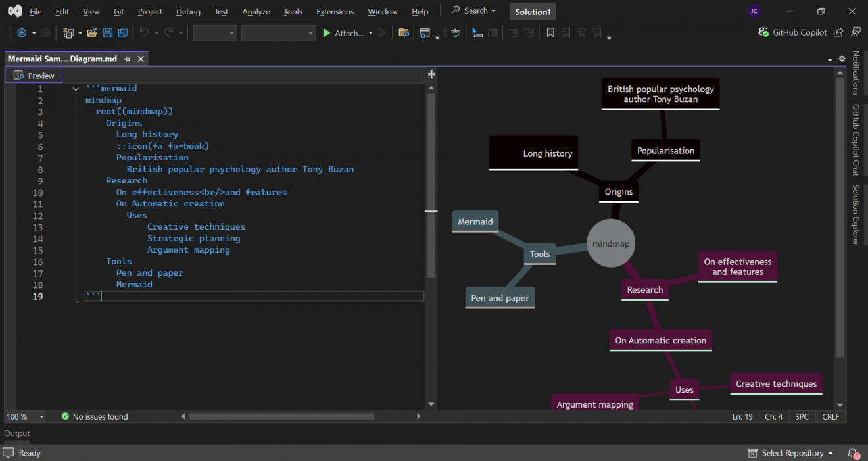Viewport: 868px width, 461px height.
Task: Click Select Repository in status bar
Action: coord(791,453)
